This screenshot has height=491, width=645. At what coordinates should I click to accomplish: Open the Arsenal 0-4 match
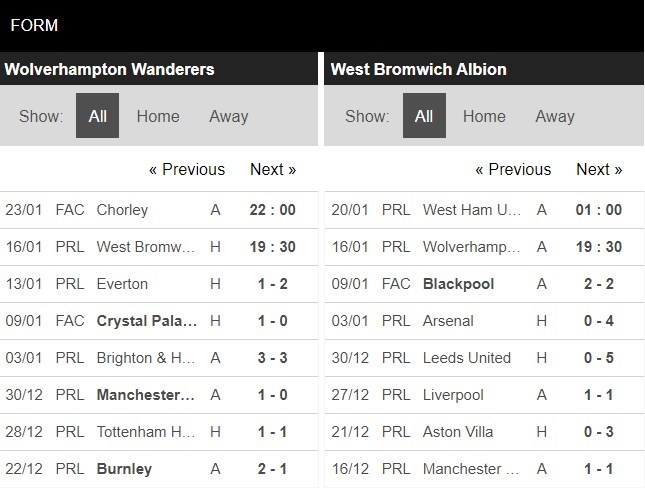484,321
